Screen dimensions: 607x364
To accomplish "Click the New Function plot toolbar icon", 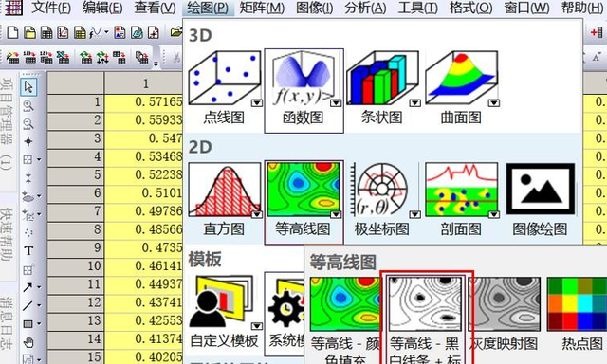I will tap(96, 32).
